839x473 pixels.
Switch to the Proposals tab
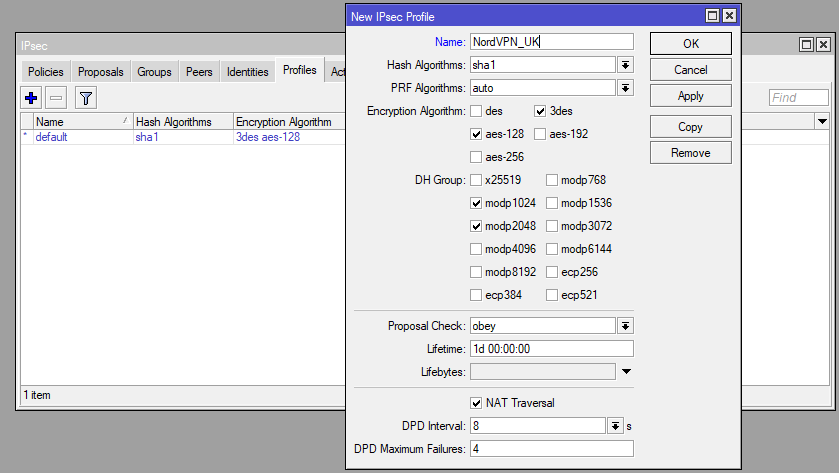[101, 72]
